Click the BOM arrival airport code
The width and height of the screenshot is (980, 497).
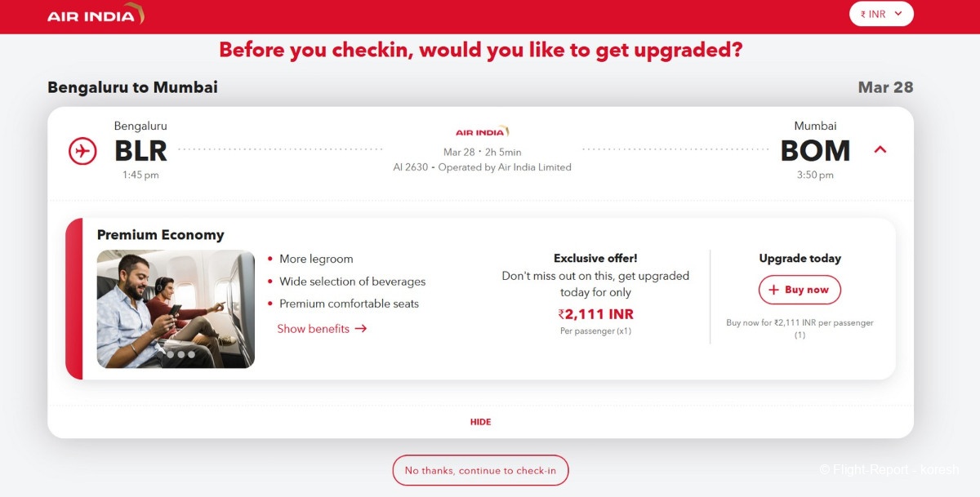(x=815, y=151)
